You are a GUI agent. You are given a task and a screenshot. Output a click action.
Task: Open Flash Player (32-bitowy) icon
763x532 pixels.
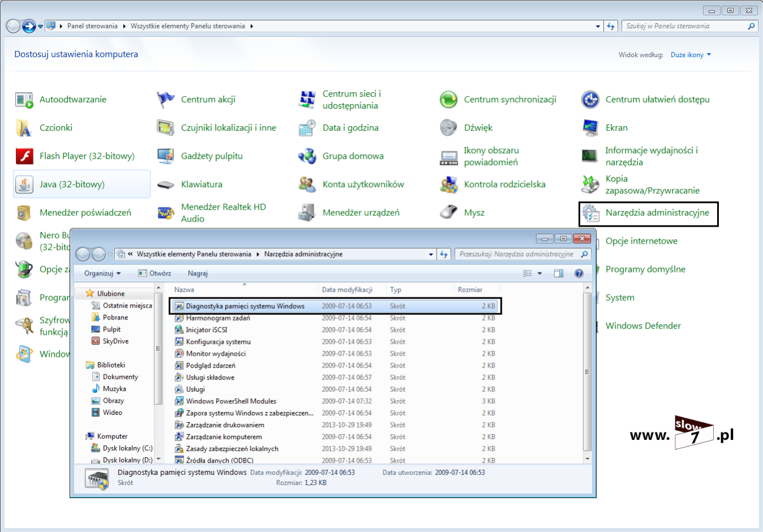pos(24,157)
